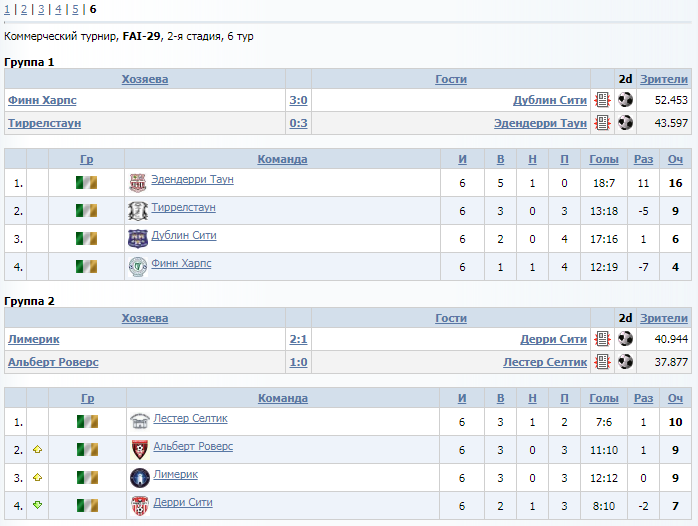Open the 2:1 score link for Лимерик
Image resolution: width=698 pixels, height=526 pixels.
coord(298,339)
